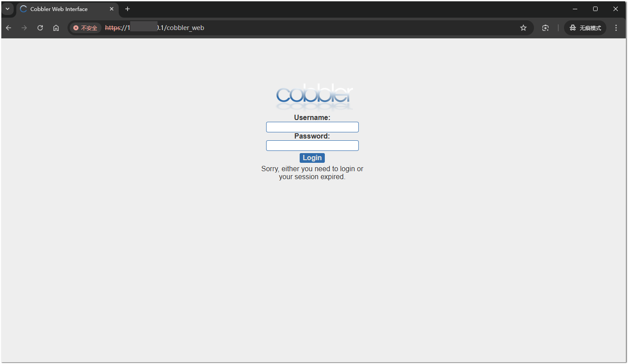This screenshot has height=364, width=628.
Task: Expand the tab search dropdown arrow
Action: click(x=8, y=9)
